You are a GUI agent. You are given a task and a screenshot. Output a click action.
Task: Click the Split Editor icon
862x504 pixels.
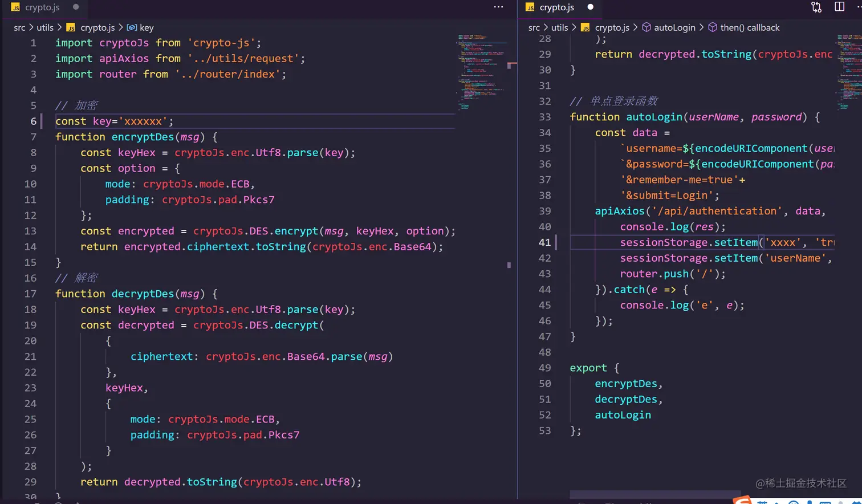pos(839,7)
